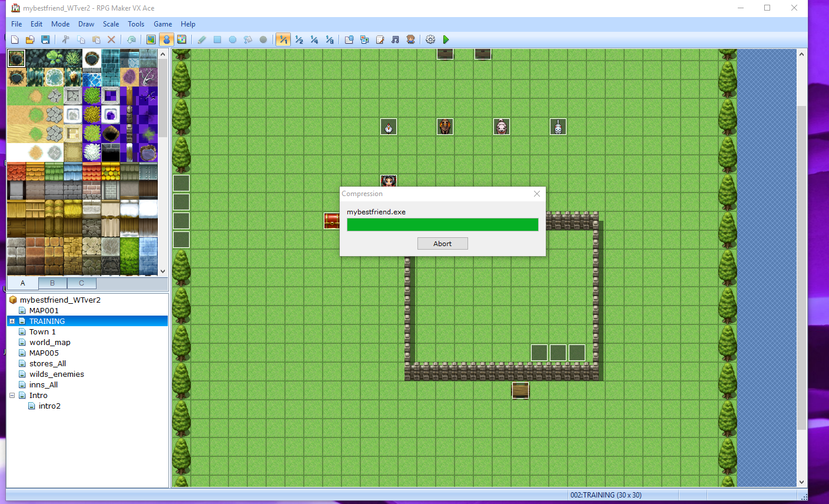Close the Compression dialog

[x=537, y=194]
